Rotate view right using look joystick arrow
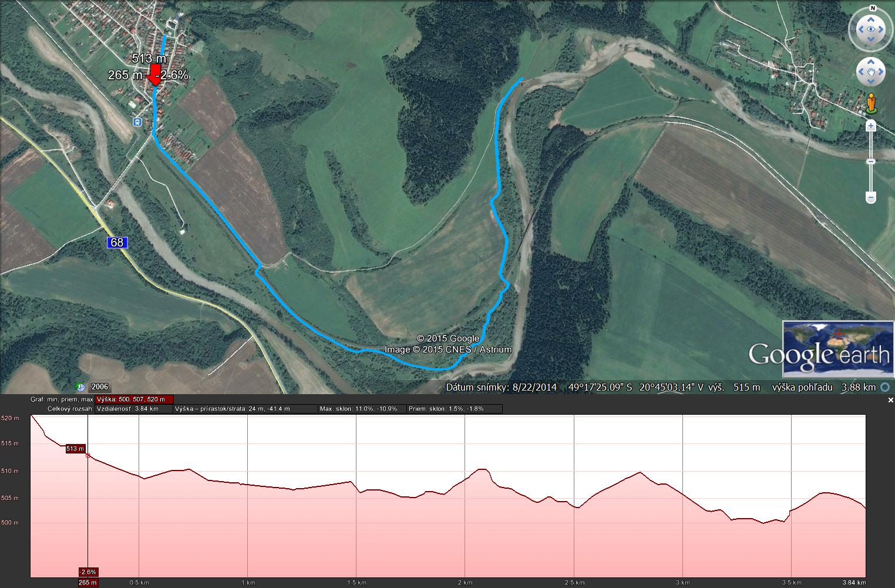This screenshot has width=895, height=588. pos(880,29)
